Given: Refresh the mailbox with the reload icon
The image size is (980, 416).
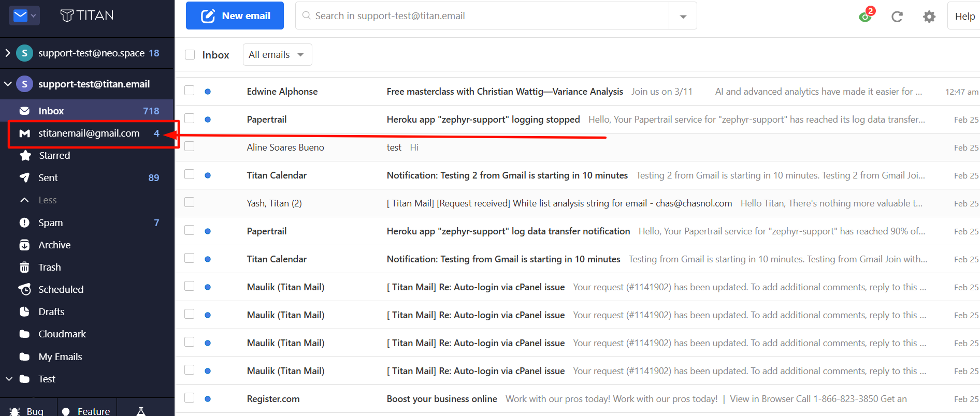Looking at the screenshot, I should 897,17.
